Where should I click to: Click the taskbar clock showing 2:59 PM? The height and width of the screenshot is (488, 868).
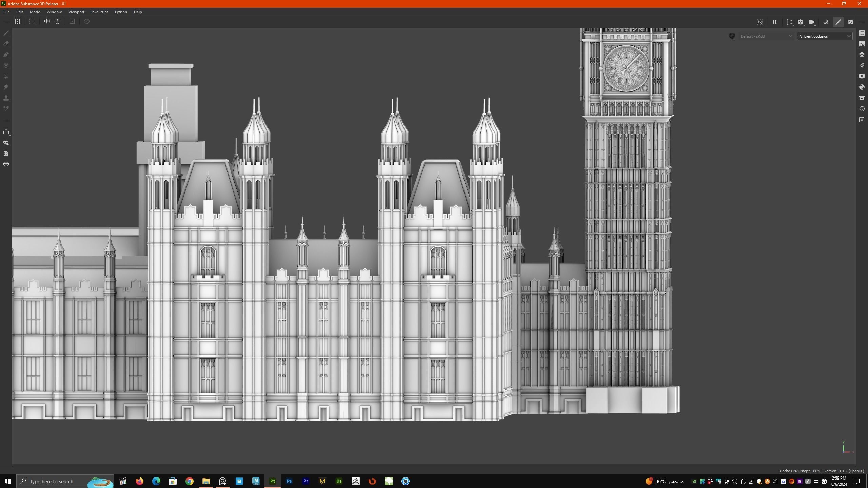839,481
